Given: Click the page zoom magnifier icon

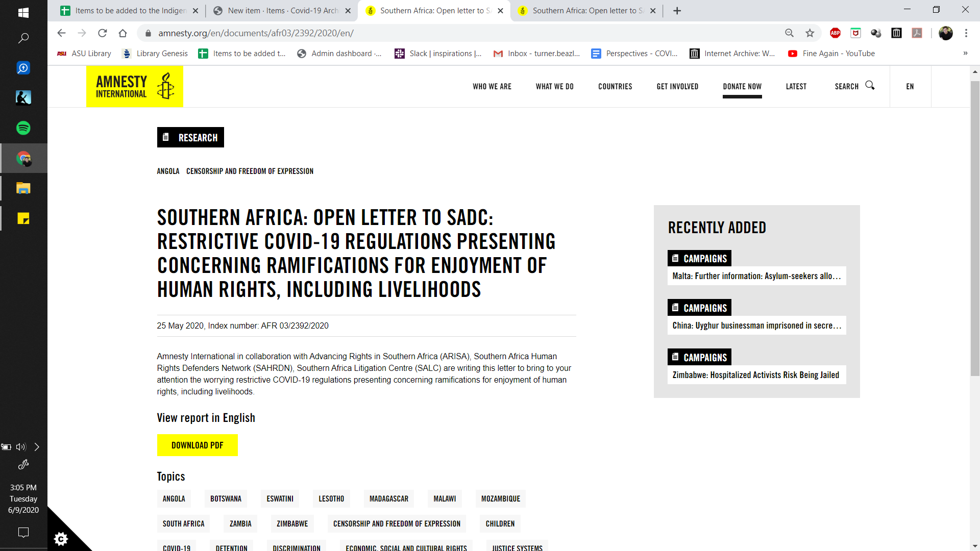Looking at the screenshot, I should pyautogui.click(x=789, y=33).
